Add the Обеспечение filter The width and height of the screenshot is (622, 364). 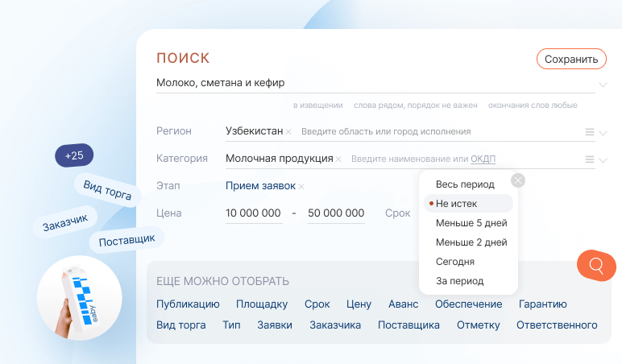468,304
